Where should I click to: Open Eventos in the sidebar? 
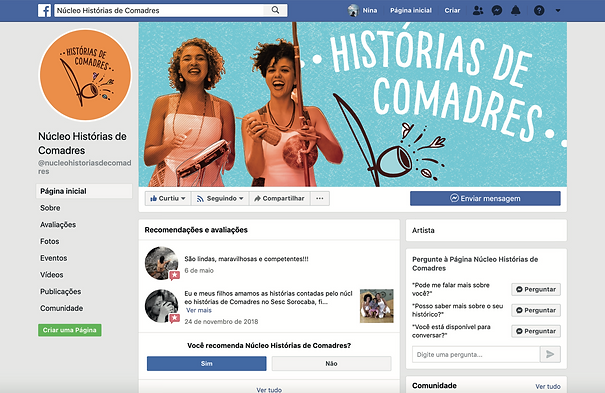click(54, 258)
